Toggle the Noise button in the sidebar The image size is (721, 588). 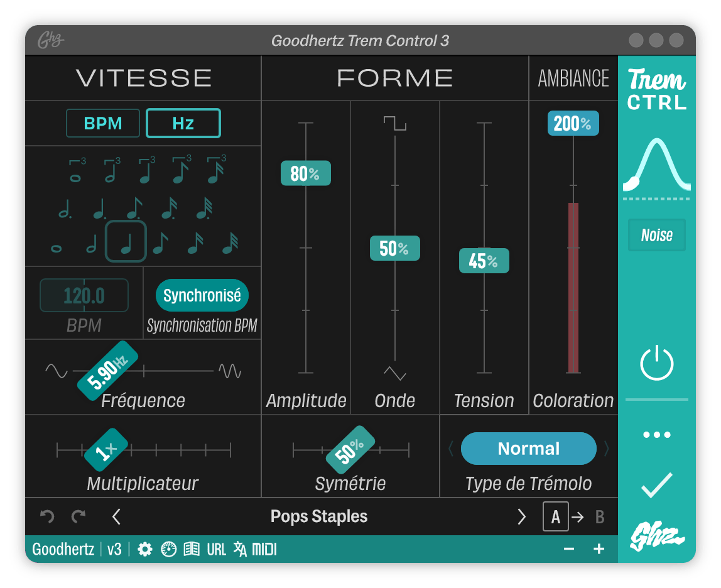[x=656, y=235]
